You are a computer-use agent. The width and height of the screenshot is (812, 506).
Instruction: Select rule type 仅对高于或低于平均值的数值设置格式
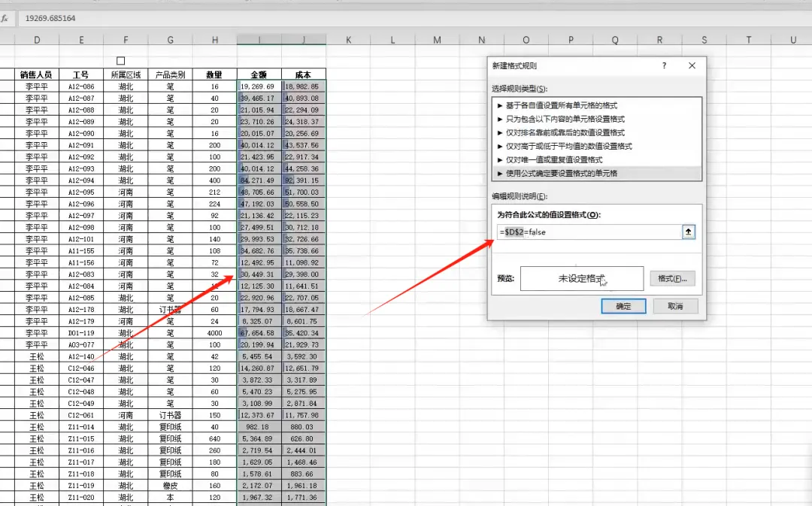point(596,146)
